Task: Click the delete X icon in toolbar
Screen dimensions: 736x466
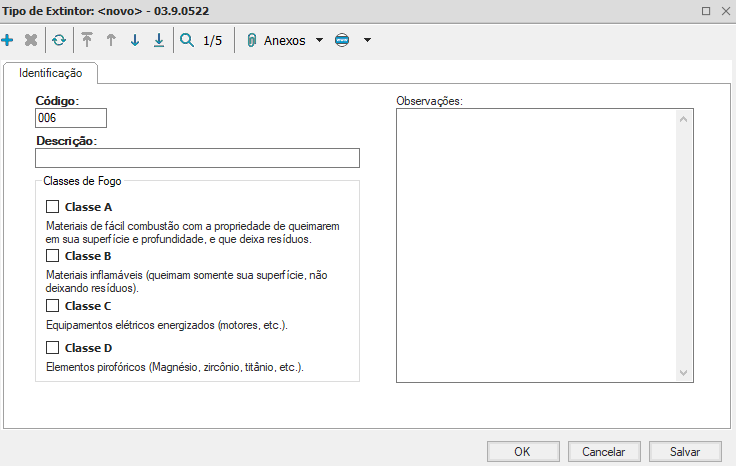Action: (31, 41)
